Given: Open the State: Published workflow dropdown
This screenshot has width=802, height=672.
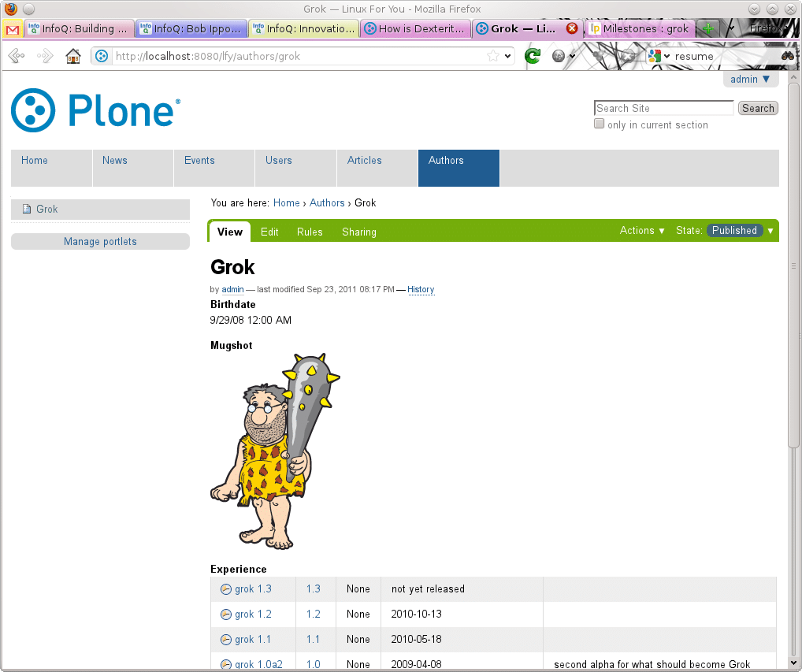Looking at the screenshot, I should [x=725, y=231].
